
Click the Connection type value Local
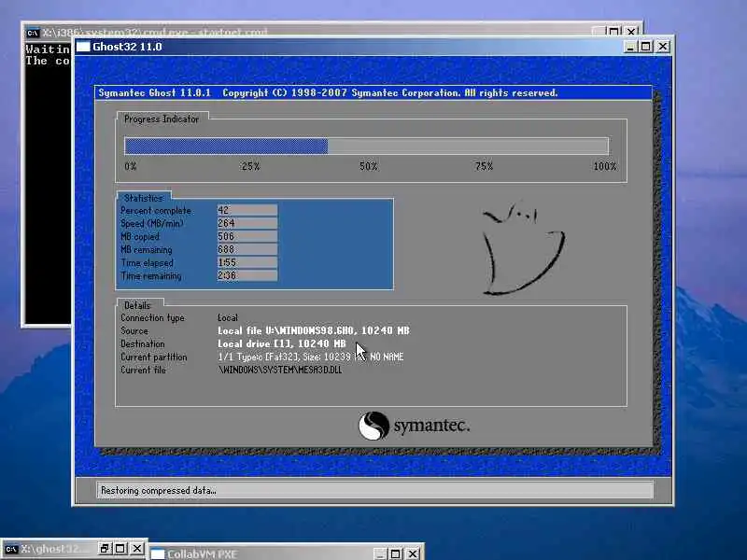tap(228, 317)
